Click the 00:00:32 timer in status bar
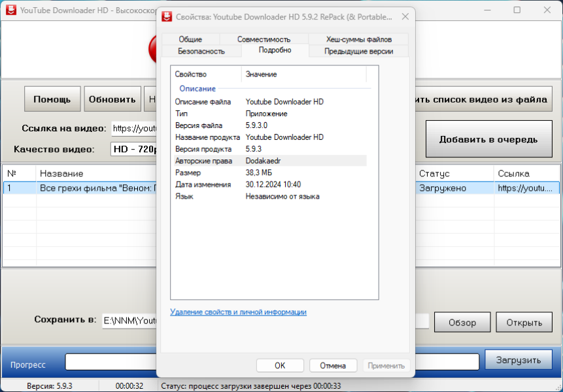Screen dimensions: 563x392 129,386
